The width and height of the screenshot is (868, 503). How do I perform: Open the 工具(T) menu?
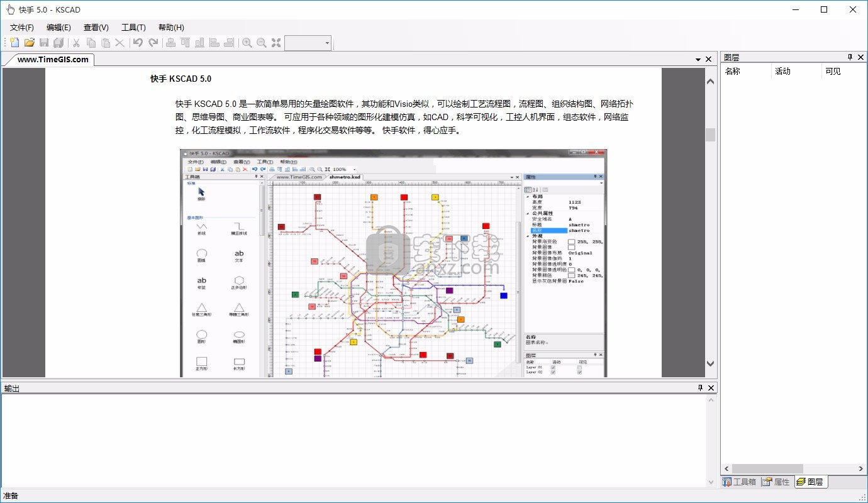[133, 28]
